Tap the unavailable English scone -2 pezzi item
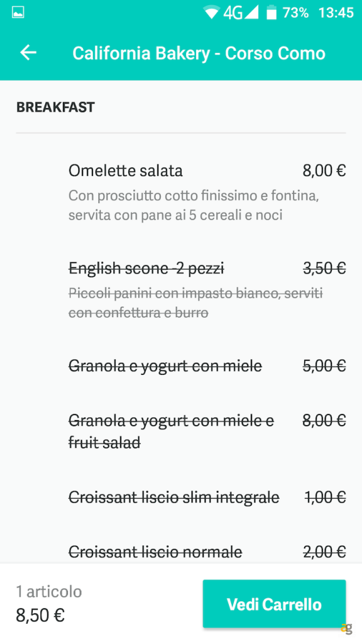 [x=146, y=268]
